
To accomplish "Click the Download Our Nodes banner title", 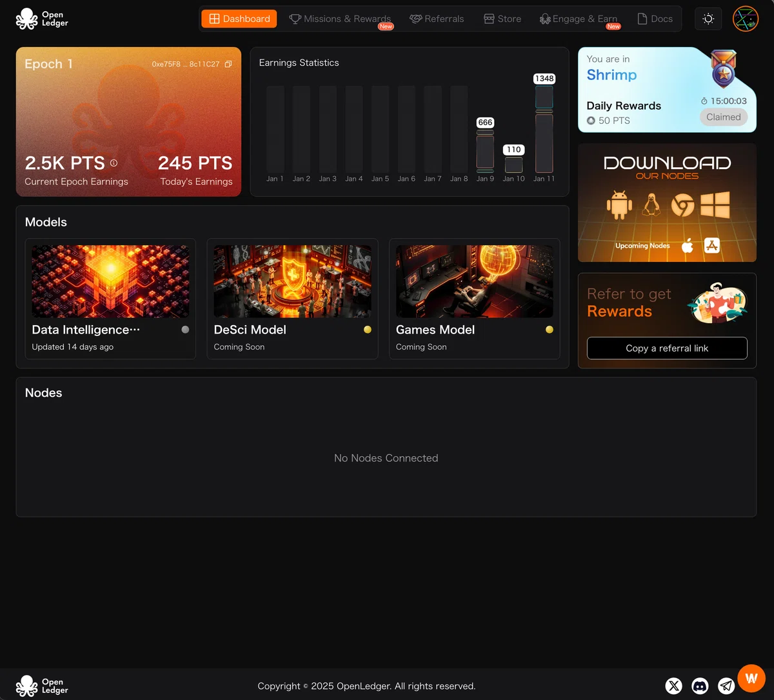I will coord(667,167).
